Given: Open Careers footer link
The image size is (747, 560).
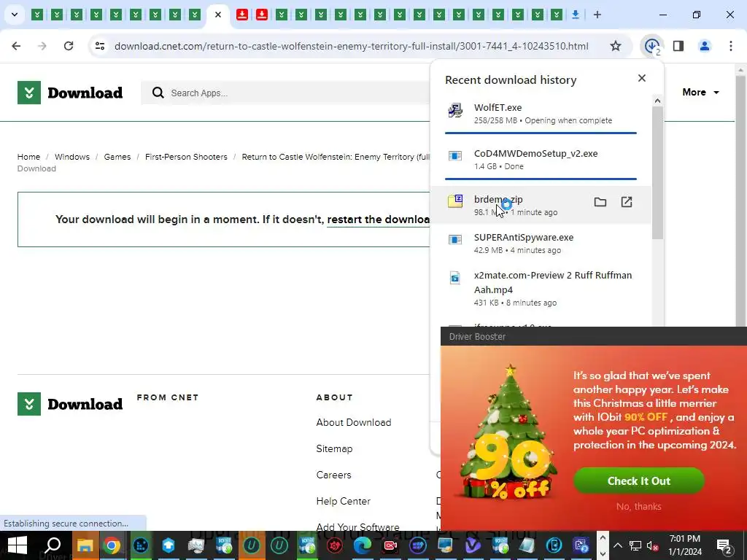Looking at the screenshot, I should (333, 475).
